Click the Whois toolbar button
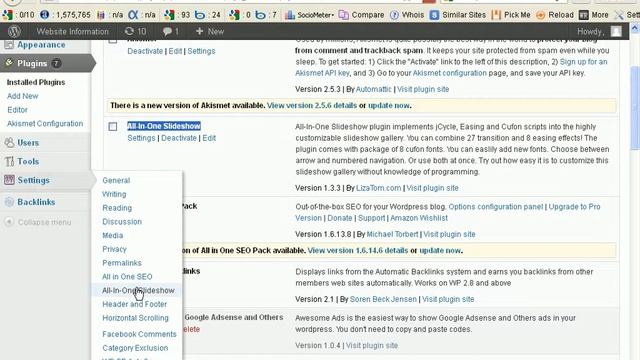Viewport: 640px width, 360px height. tap(407, 15)
